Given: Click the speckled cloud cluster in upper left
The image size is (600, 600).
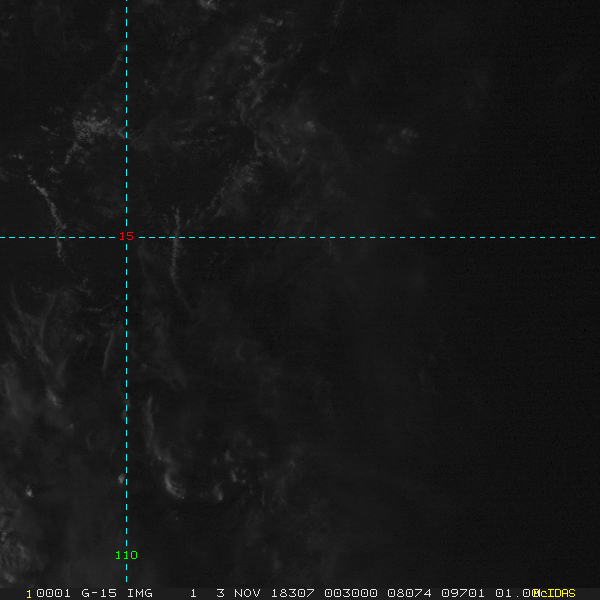Looking at the screenshot, I should [x=95, y=127].
